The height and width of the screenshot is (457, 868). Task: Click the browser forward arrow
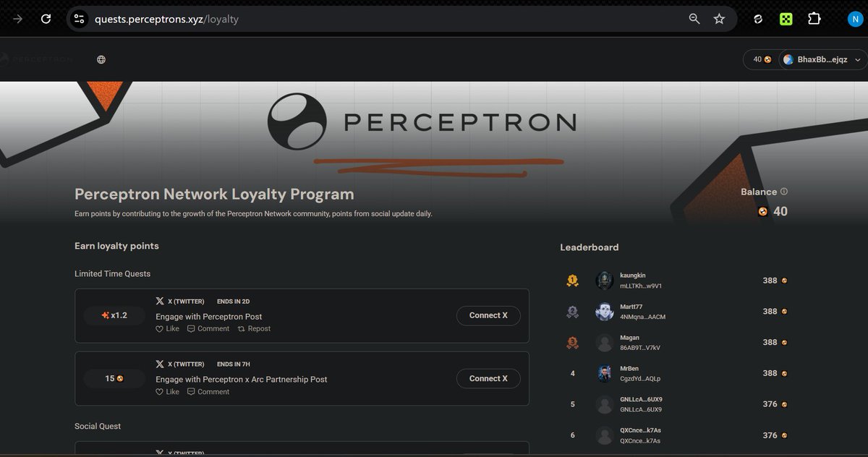(x=18, y=20)
